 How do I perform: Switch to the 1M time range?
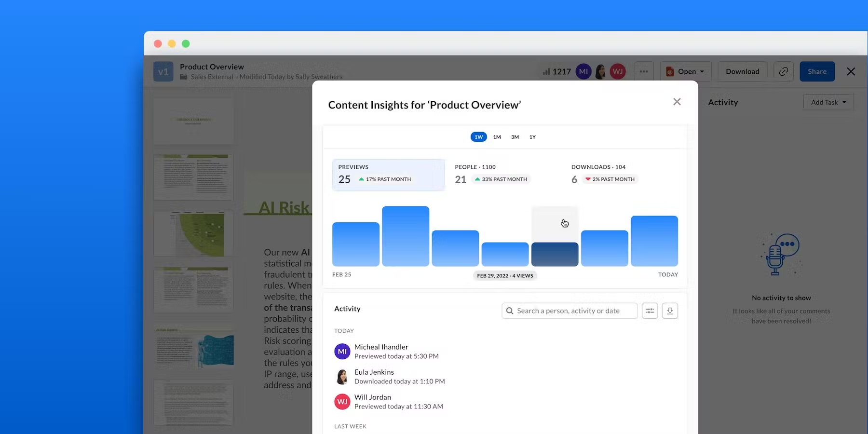point(497,137)
